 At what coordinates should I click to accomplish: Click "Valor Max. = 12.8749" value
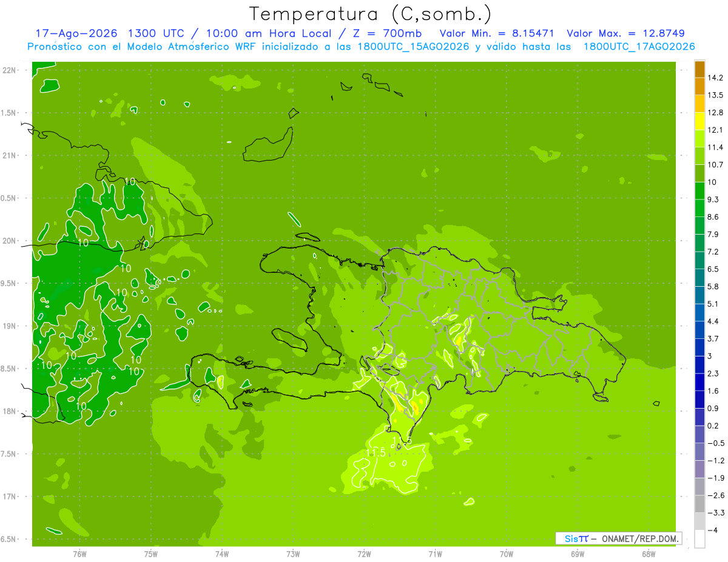coord(625,33)
